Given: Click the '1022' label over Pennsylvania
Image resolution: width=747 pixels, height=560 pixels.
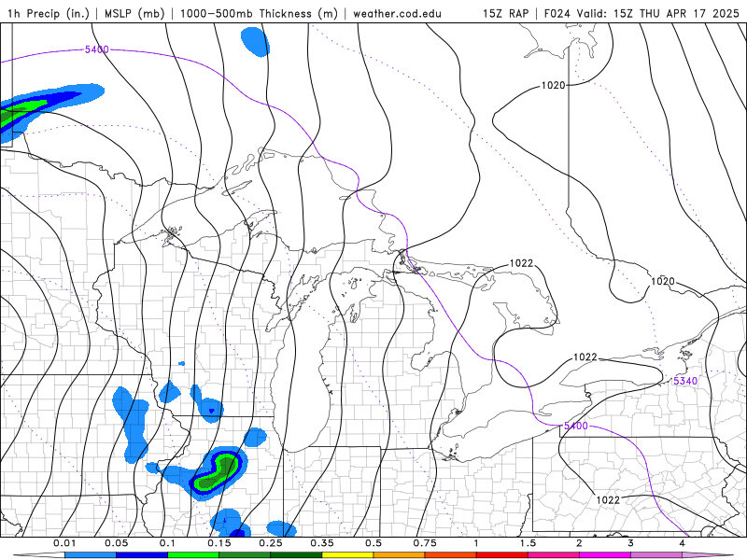Looking at the screenshot, I should (608, 499).
